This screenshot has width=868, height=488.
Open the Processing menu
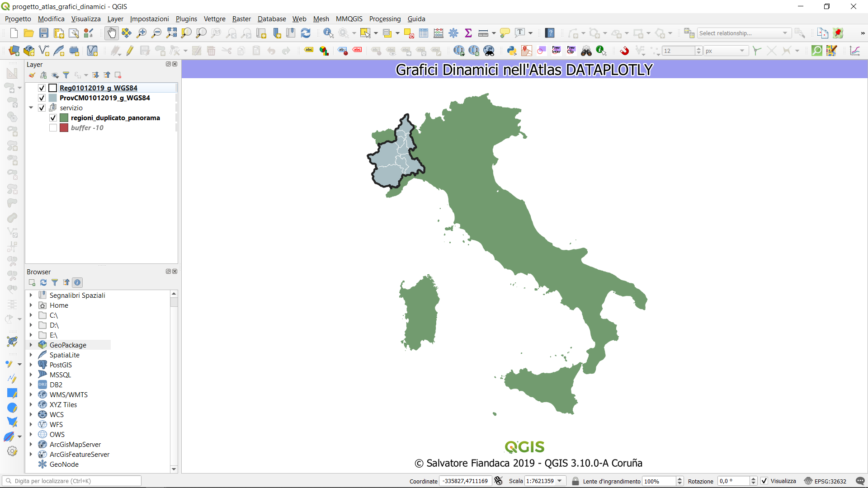(385, 19)
